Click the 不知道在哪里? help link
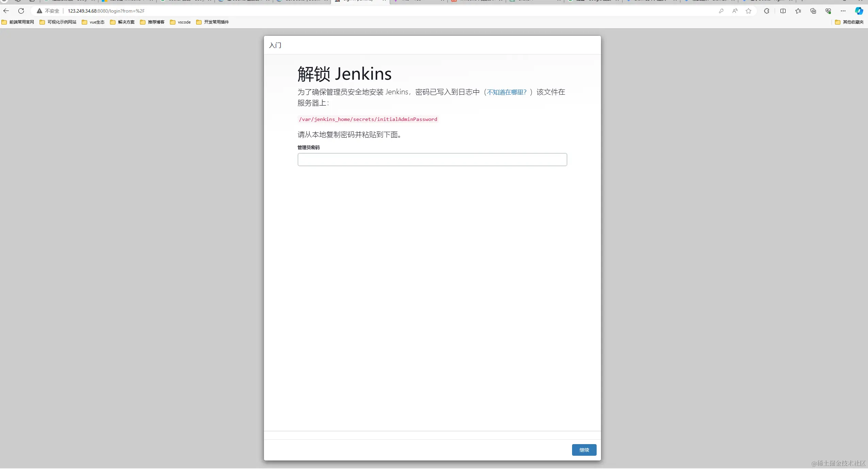Image resolution: width=868 pixels, height=469 pixels. click(506, 92)
